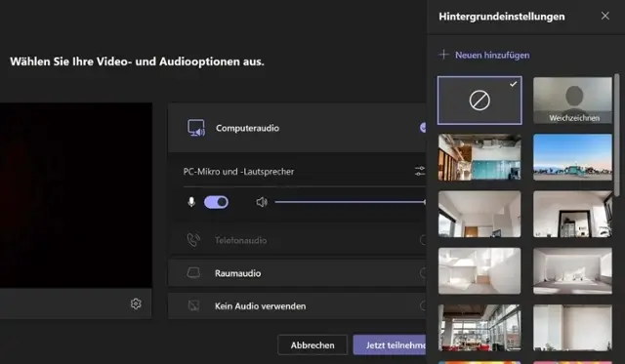
Task: Choose the empty white bedroom background
Action: (573, 271)
